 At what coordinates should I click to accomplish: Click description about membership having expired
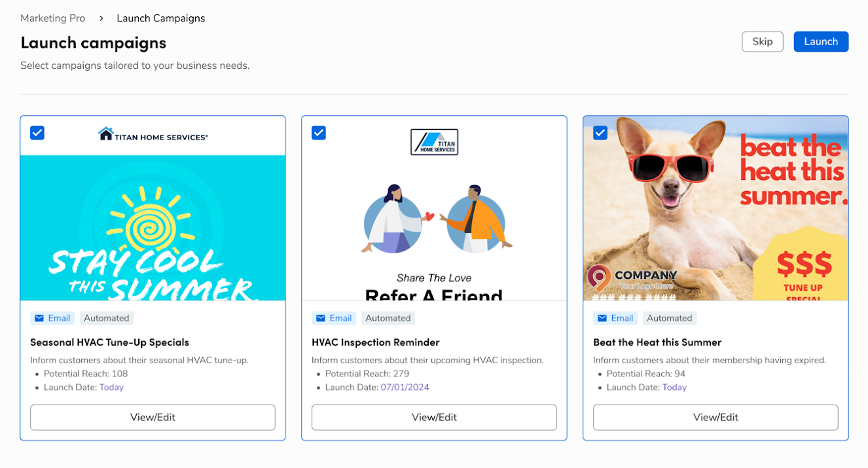click(710, 360)
